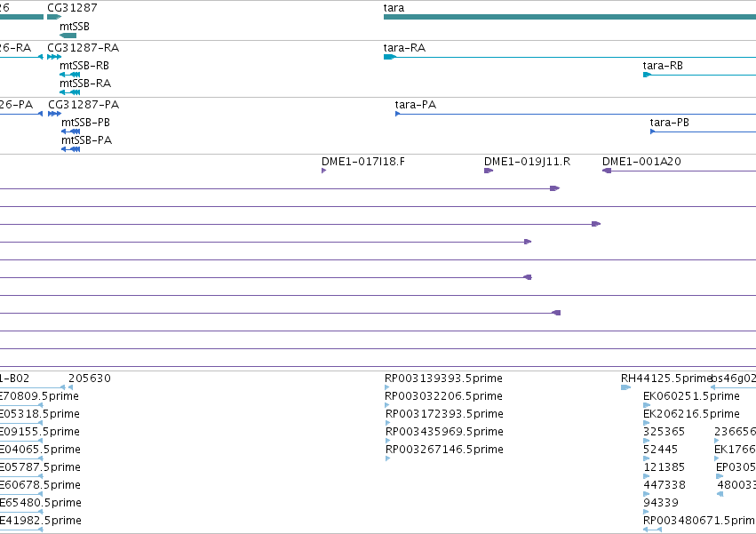The height and width of the screenshot is (534, 756).
Task: Select the mtSSB-PB protein label
Action: [x=85, y=123]
